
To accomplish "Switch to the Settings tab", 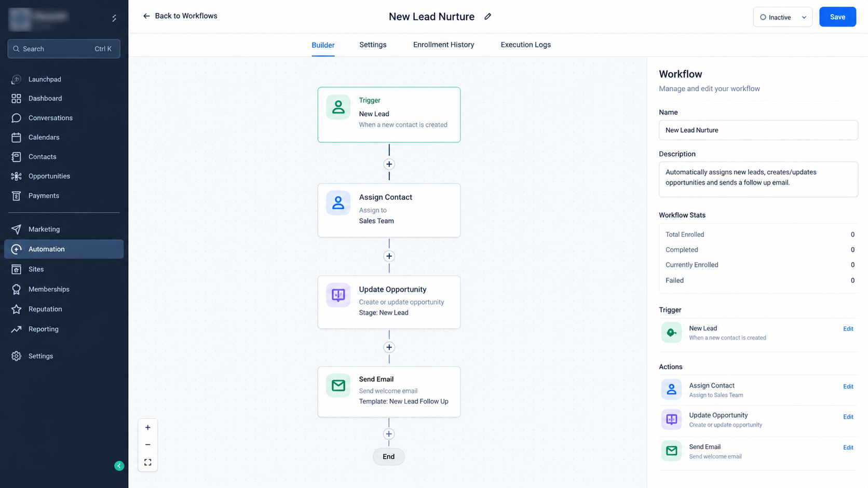I will (x=373, y=45).
